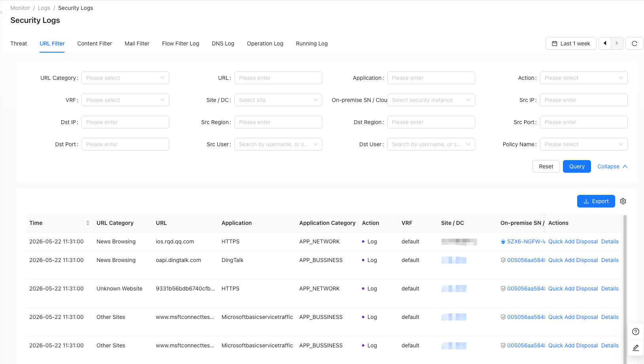Quick Add Disposal for oapi.dingtalk.com row

tap(573, 260)
